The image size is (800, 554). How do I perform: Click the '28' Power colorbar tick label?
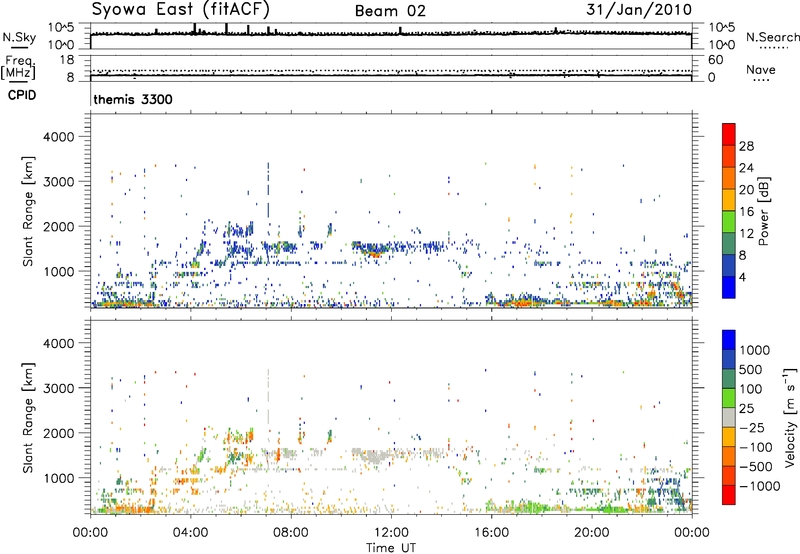pyautogui.click(x=746, y=146)
